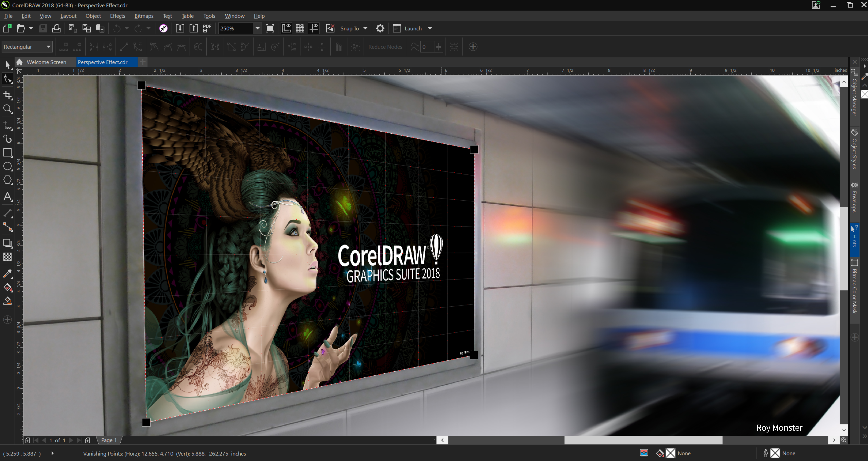Screen dimensions: 868x461
Task: Select the Rectangle tool
Action: pyautogui.click(x=7, y=153)
